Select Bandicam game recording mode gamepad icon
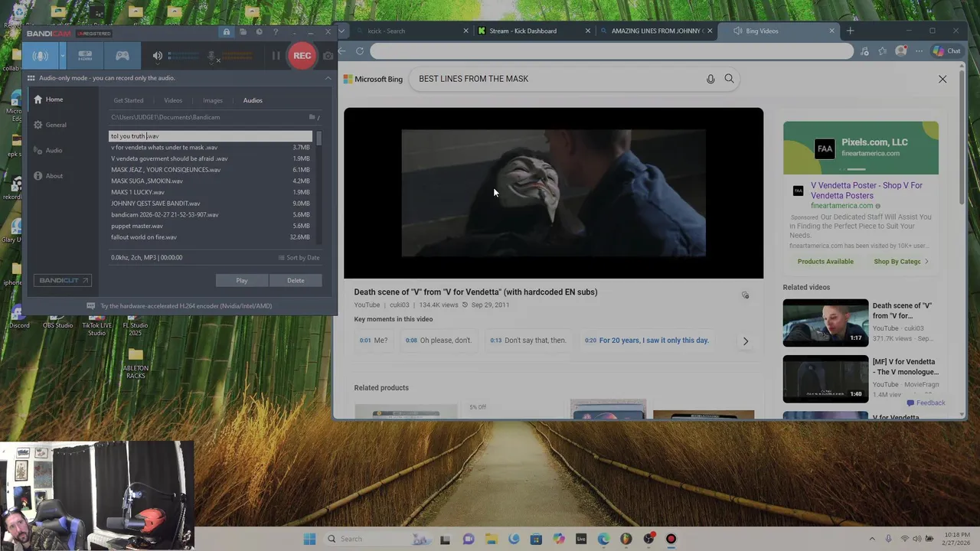Viewport: 980px width, 551px height. click(x=122, y=55)
